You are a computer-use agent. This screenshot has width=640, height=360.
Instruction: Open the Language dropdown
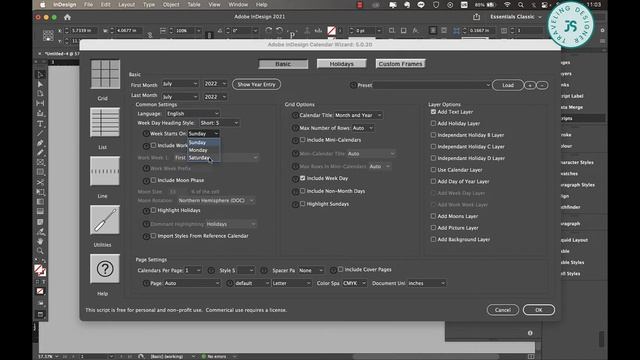click(x=193, y=113)
